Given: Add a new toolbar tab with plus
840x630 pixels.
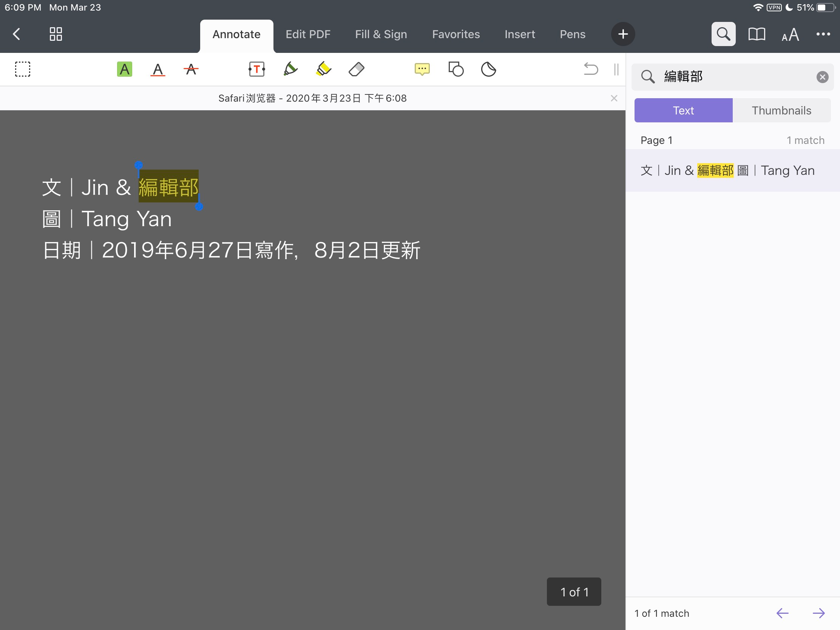Looking at the screenshot, I should point(623,34).
